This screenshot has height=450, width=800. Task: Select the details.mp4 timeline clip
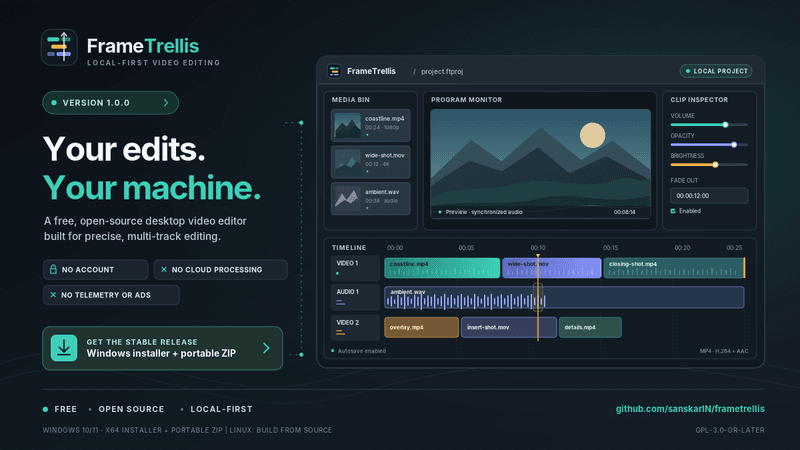click(590, 328)
